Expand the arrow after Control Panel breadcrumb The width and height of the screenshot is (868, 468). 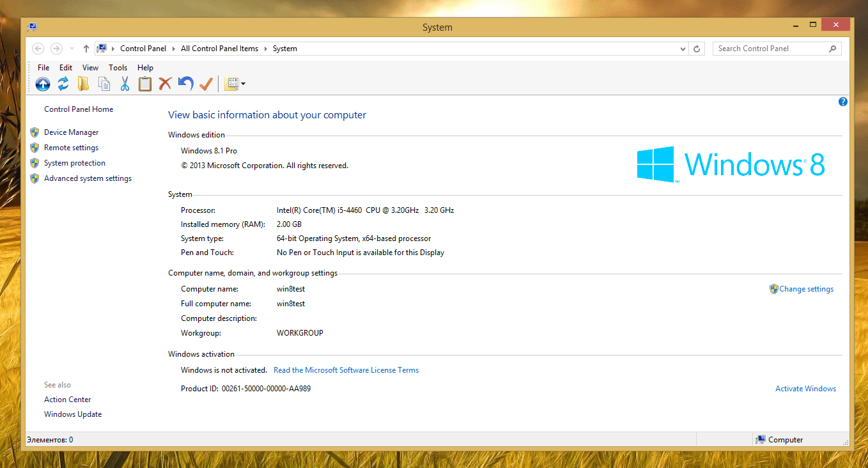click(x=173, y=49)
